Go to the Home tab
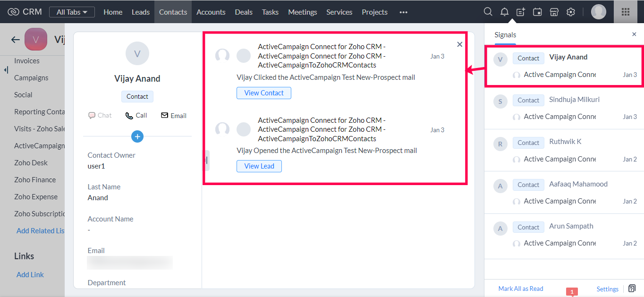The image size is (644, 297). (x=113, y=12)
